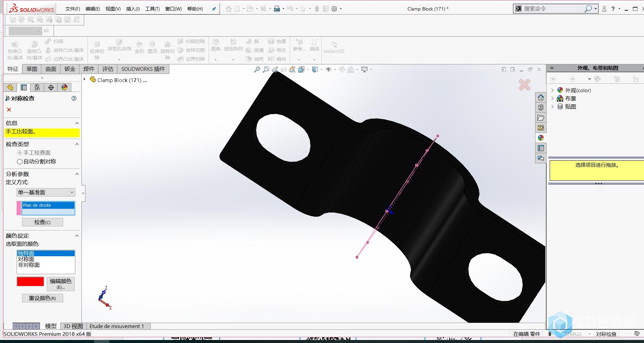
Task: Collapse task pane with double-chevron arrow
Action: (552, 68)
